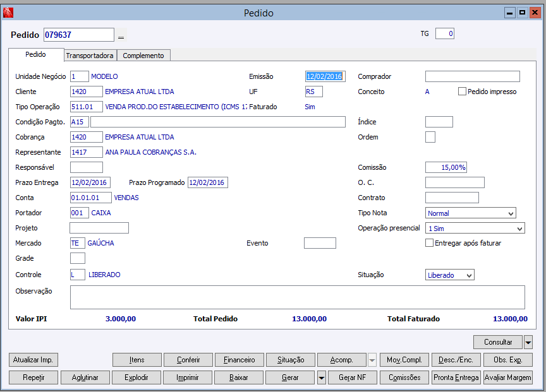Open the Financeiro button
The image size is (546, 392).
pos(240,360)
